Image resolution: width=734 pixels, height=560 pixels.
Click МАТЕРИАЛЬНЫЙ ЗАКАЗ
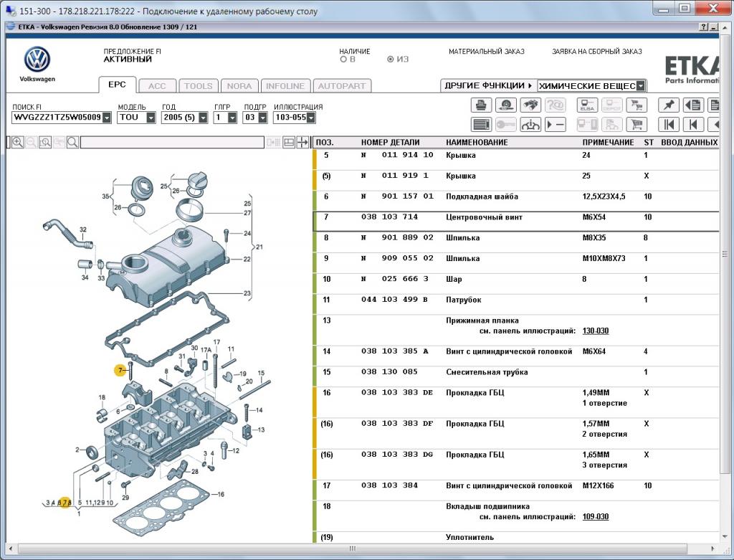click(487, 52)
